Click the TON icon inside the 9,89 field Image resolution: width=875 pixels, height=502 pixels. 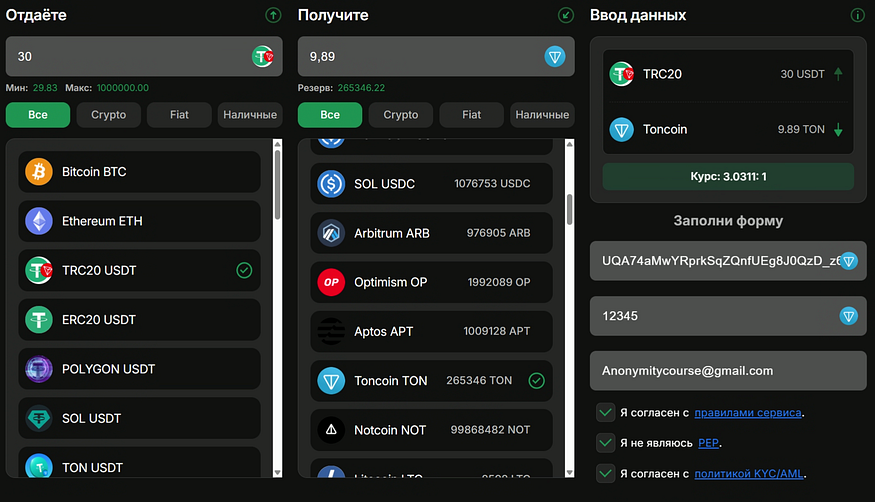(555, 56)
